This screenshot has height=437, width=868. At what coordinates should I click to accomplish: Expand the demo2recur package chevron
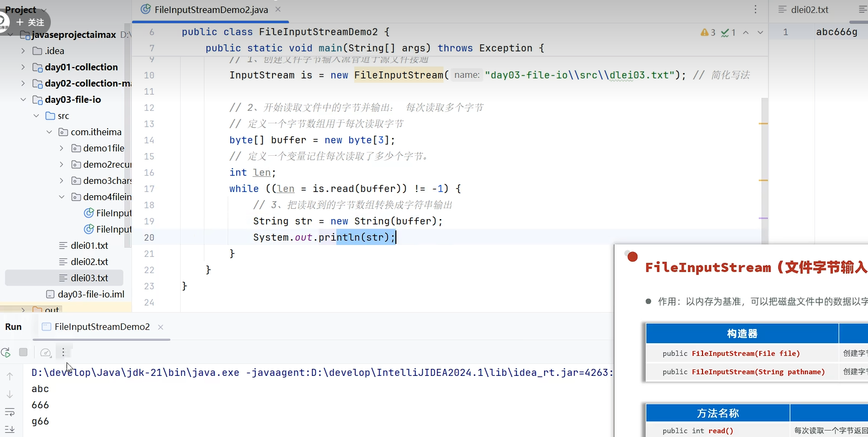[62, 164]
